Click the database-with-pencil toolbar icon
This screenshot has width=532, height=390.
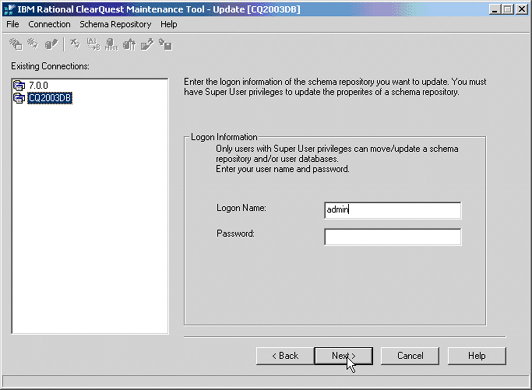(51, 44)
